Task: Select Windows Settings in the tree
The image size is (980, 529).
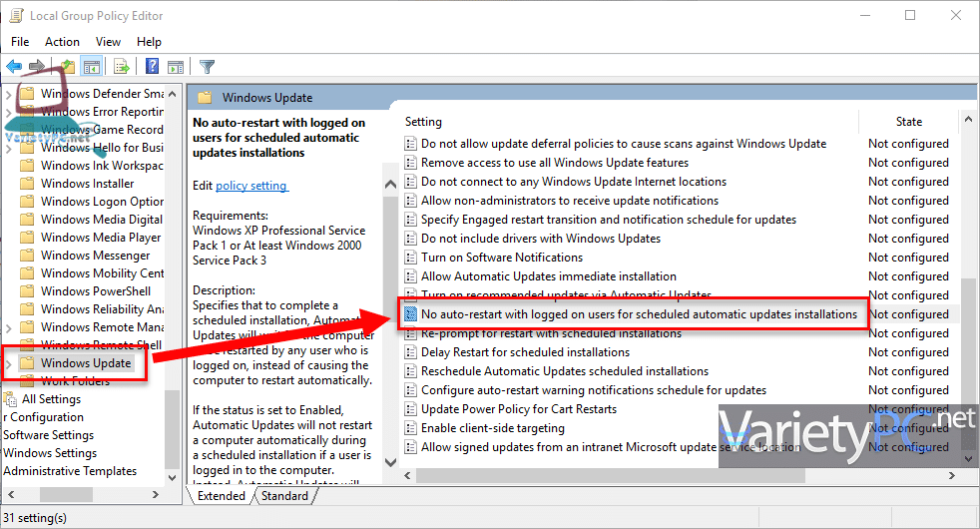Action: pos(50,453)
